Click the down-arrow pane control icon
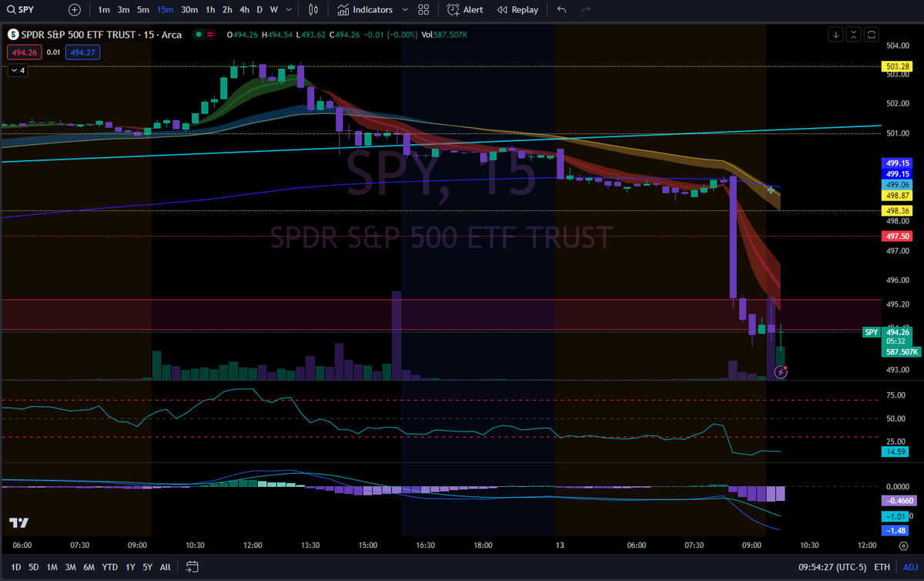The height and width of the screenshot is (581, 924). [837, 35]
